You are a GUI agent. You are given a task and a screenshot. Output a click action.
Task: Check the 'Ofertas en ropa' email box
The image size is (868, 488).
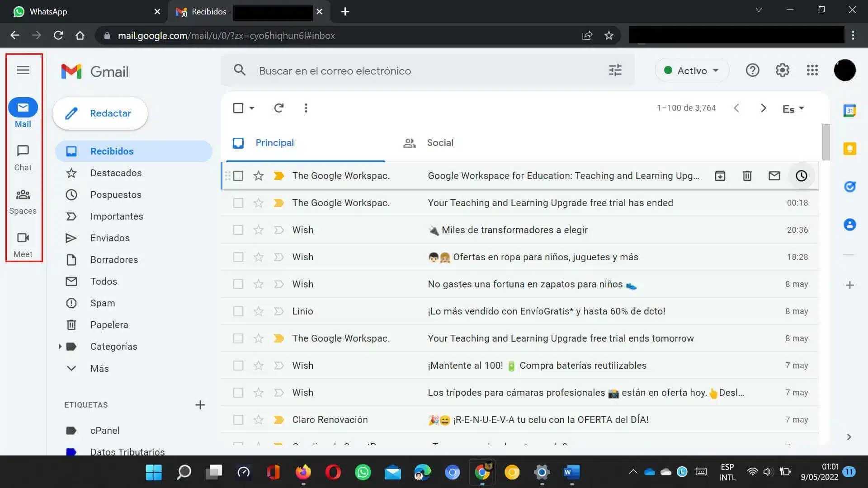pos(238,257)
